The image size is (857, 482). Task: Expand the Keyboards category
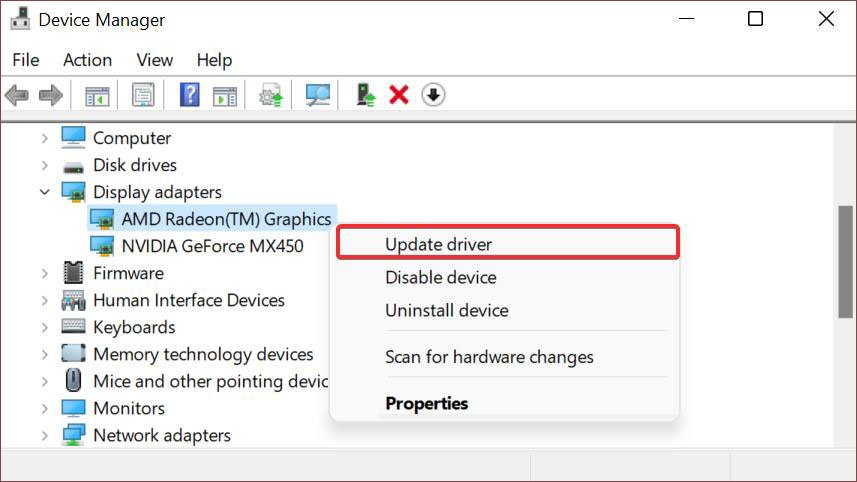tap(45, 327)
